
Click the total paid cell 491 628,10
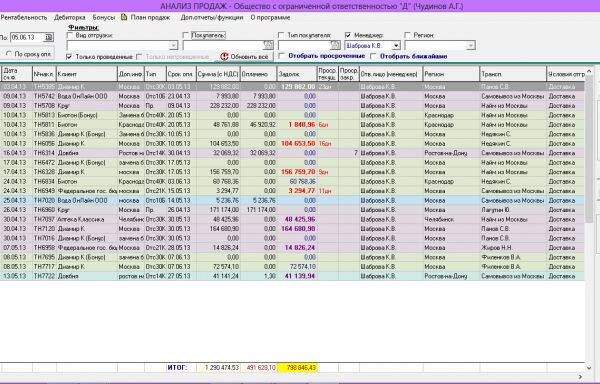click(x=259, y=368)
